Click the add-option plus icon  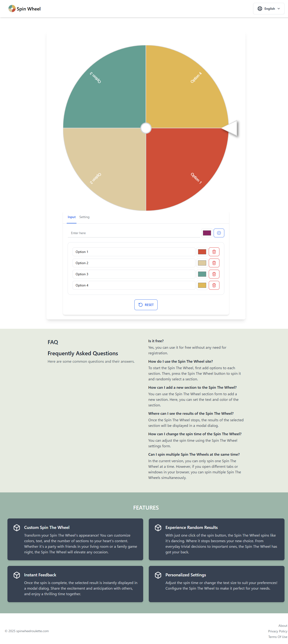pos(219,233)
